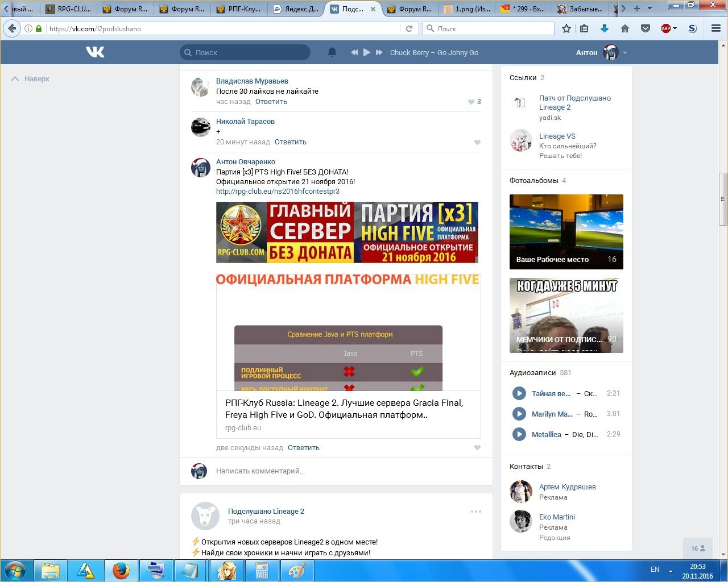Click Firefox back button
This screenshot has height=582, width=728.
point(12,28)
